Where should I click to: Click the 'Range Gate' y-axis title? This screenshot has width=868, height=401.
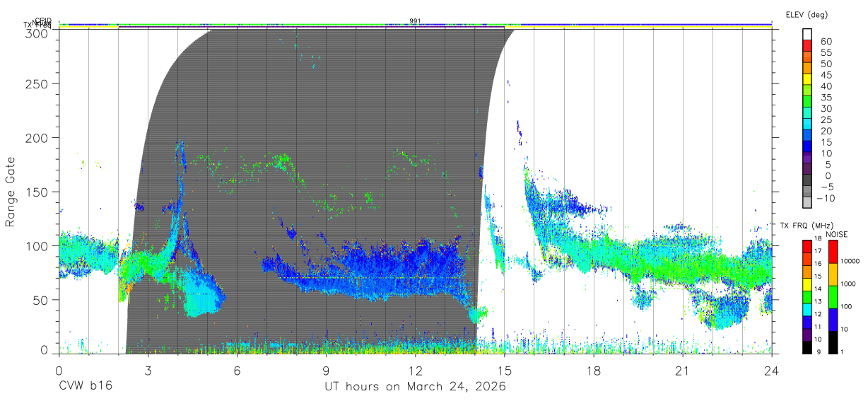(x=11, y=191)
